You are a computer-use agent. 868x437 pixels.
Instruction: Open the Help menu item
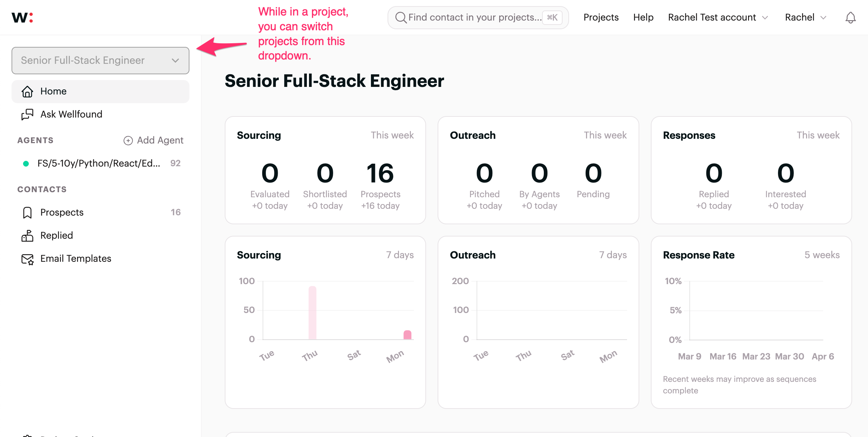click(x=643, y=17)
